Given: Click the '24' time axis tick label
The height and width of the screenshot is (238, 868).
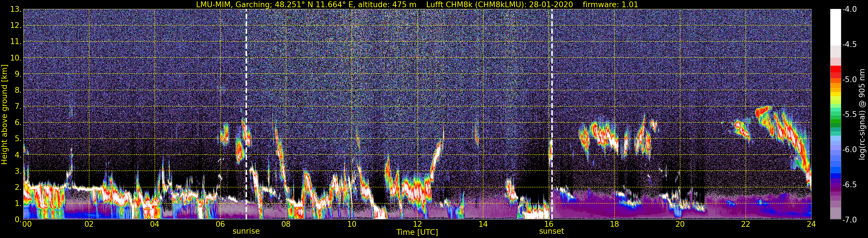Looking at the screenshot, I should click(x=811, y=224).
